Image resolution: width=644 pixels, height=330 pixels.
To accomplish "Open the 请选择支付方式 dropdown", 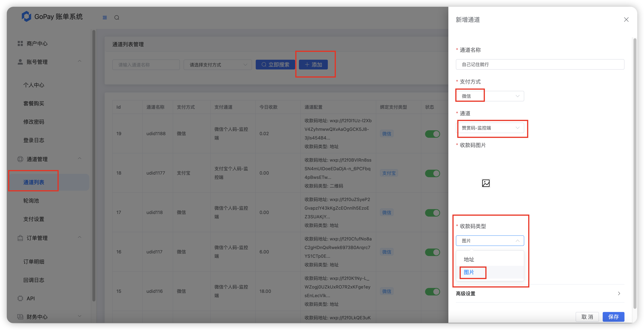I will 218,65.
